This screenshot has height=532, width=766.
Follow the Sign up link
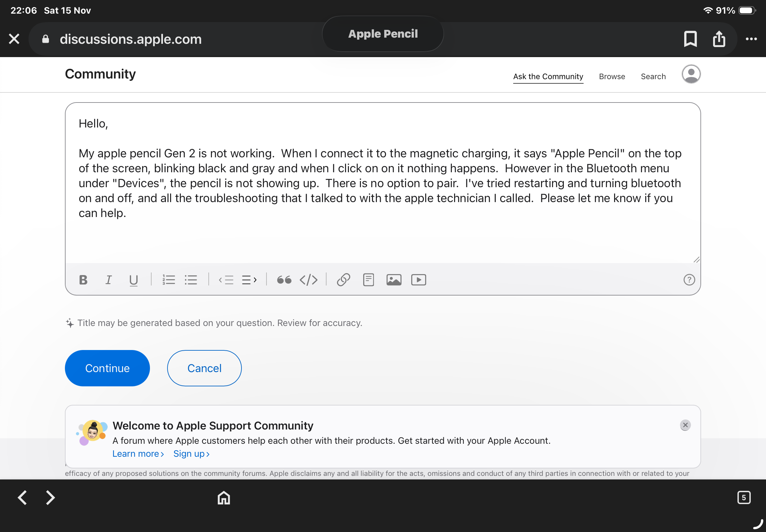[x=191, y=454]
